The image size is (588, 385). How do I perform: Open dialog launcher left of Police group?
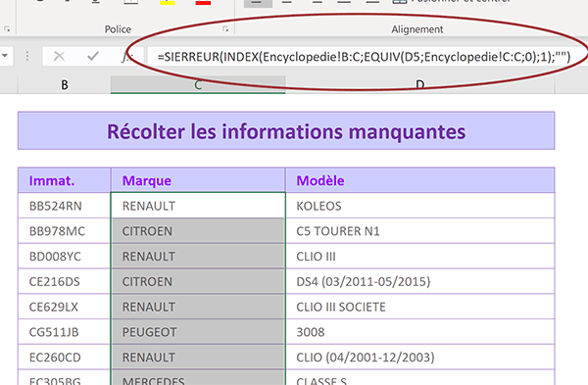tap(7, 28)
